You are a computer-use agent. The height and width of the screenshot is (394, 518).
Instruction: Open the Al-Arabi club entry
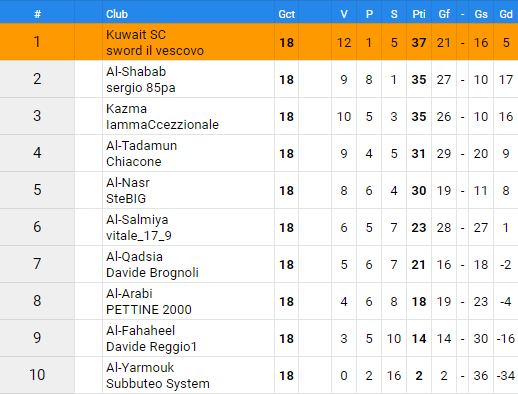pyautogui.click(x=129, y=294)
